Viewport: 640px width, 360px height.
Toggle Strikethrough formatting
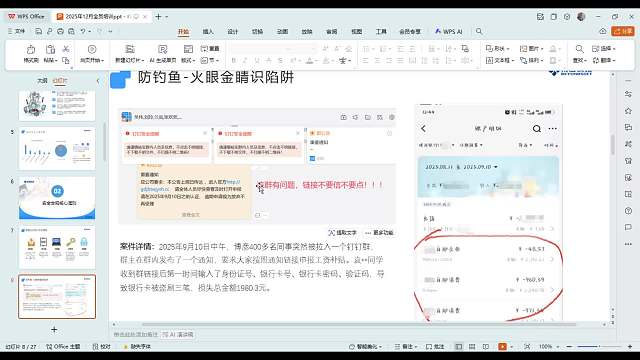pyautogui.click(x=269, y=60)
